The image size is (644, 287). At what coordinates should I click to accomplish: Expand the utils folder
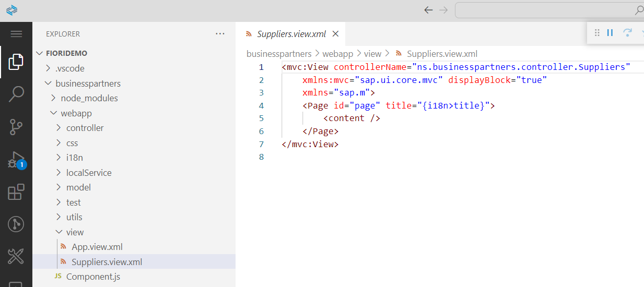click(59, 217)
